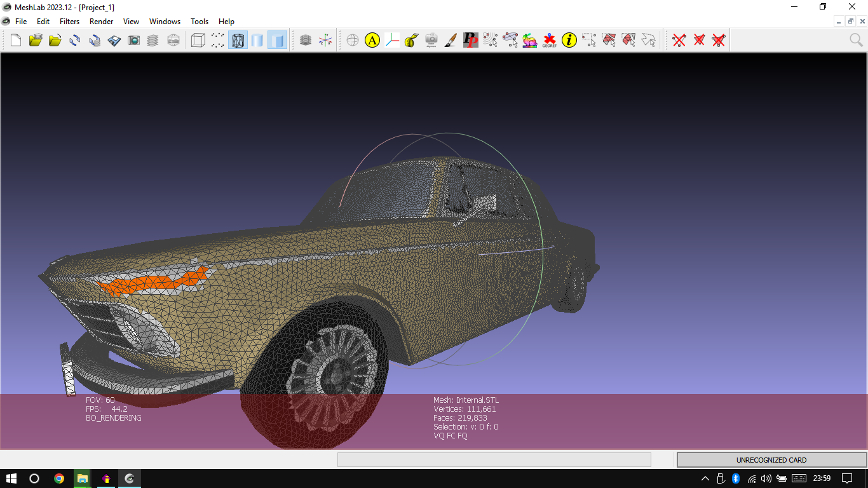This screenshot has height=488, width=868.
Task: Open the Z-painting brush tool
Action: point(451,41)
